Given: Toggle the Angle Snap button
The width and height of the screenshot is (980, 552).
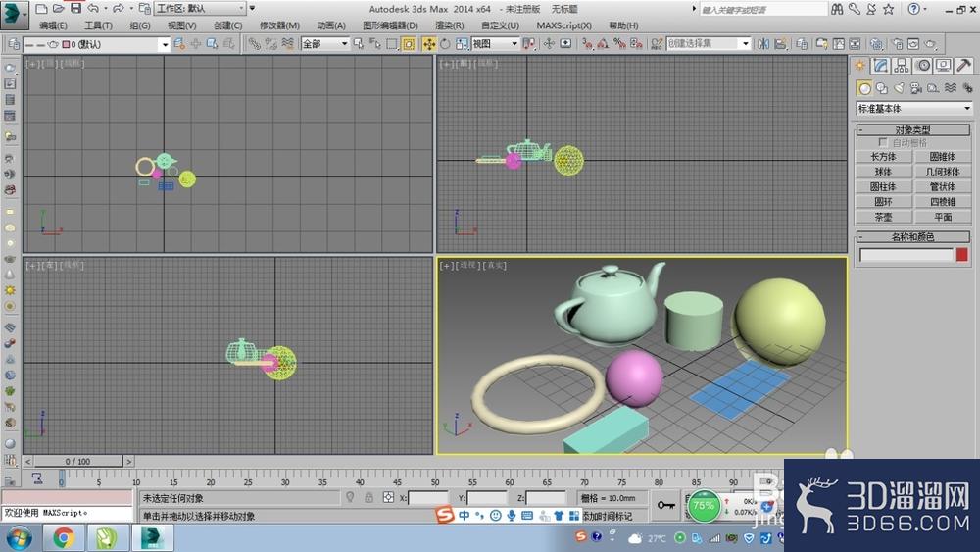Looking at the screenshot, I should (603, 44).
